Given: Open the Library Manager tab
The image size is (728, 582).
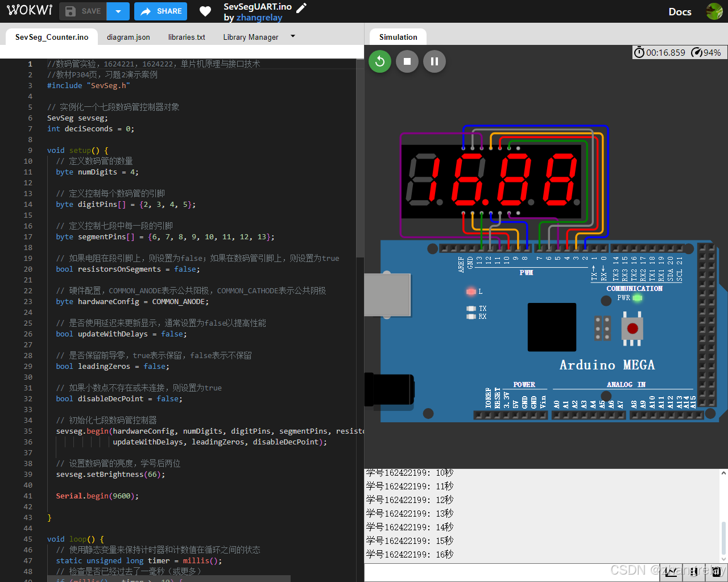Looking at the screenshot, I should tap(251, 37).
